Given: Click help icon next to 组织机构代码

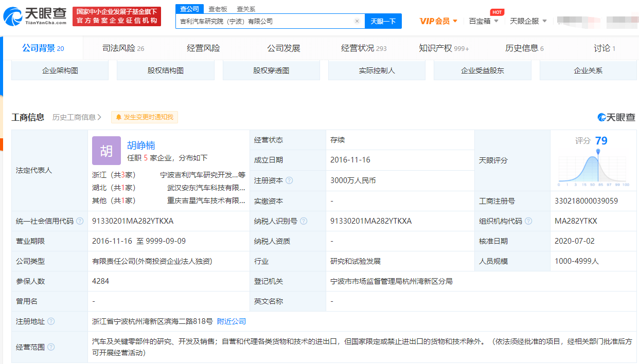Looking at the screenshot, I should coord(528,221).
